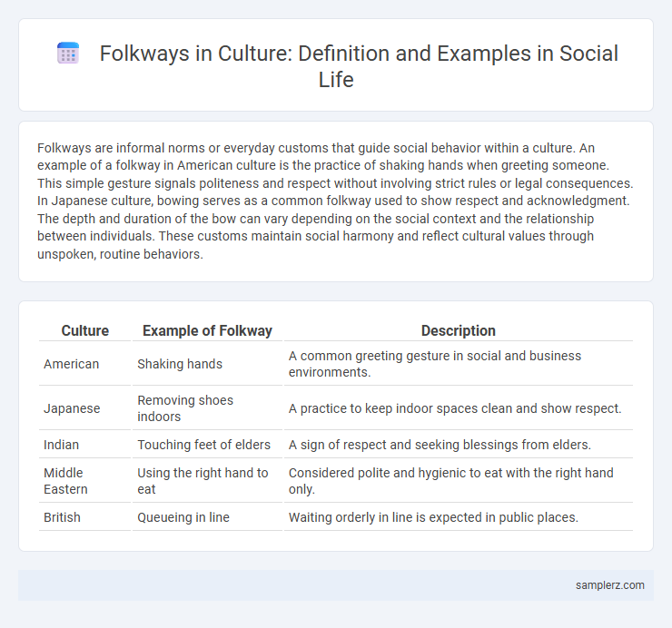This screenshot has height=628, width=672.
Task: Select the 'Japanese' table cell
Action: 84,408
